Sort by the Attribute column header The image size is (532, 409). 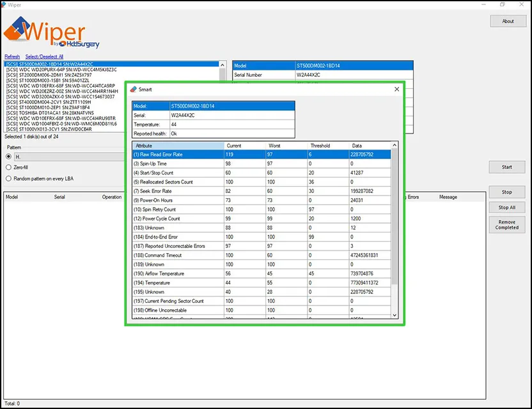click(178, 146)
